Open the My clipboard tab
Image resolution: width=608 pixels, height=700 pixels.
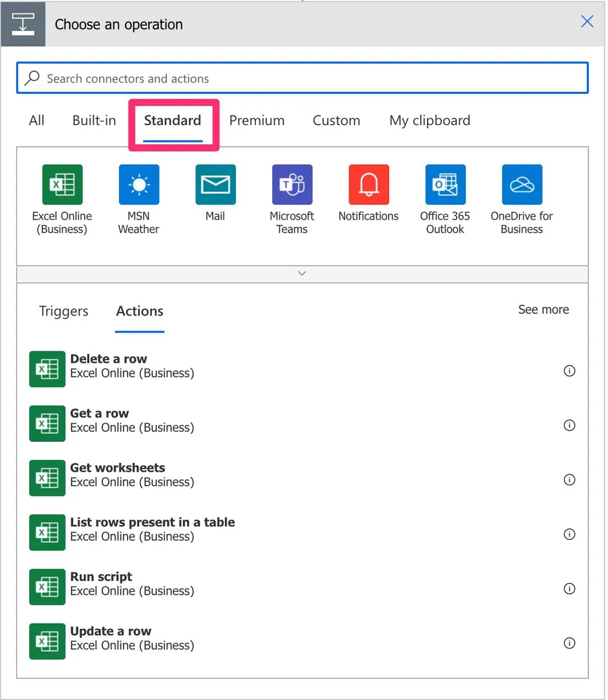click(430, 121)
